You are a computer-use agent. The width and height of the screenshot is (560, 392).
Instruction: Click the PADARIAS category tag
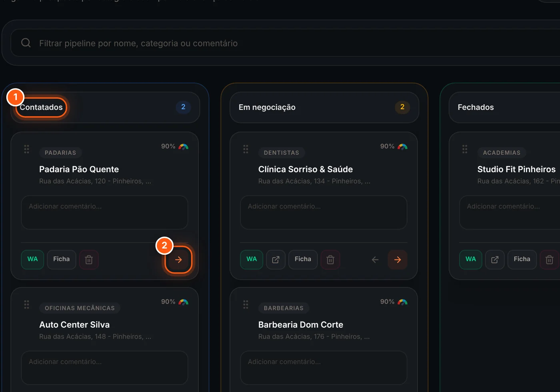click(x=60, y=153)
